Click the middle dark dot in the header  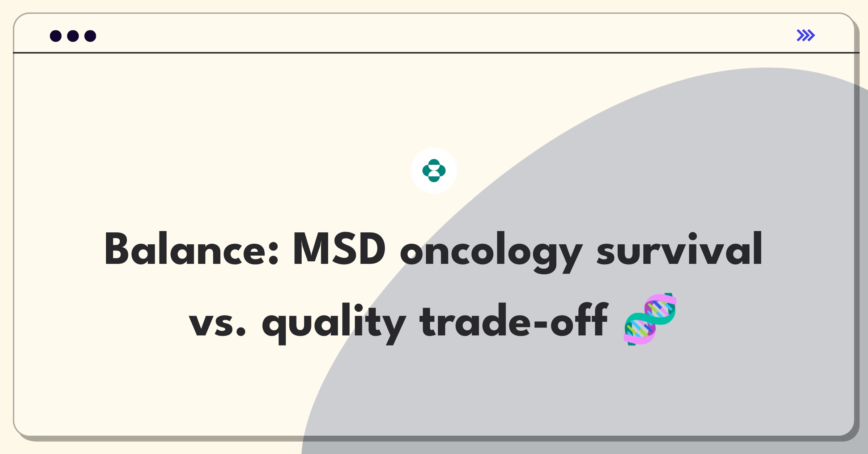73,36
